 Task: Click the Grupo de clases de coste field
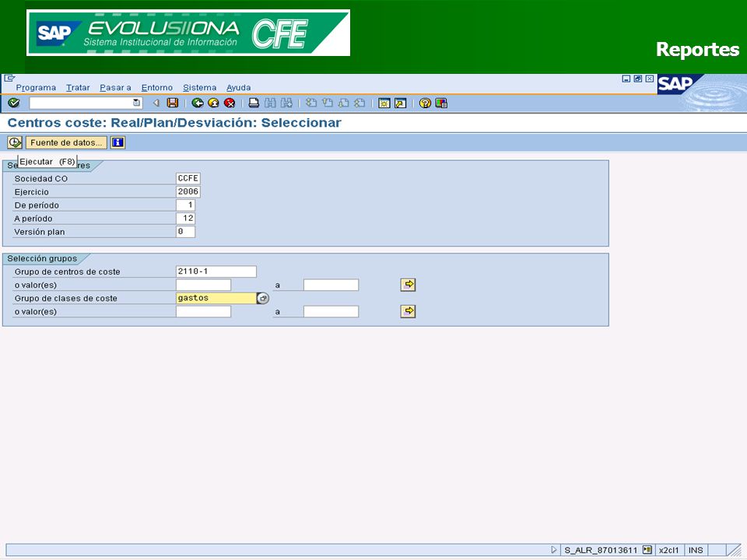[x=216, y=298]
